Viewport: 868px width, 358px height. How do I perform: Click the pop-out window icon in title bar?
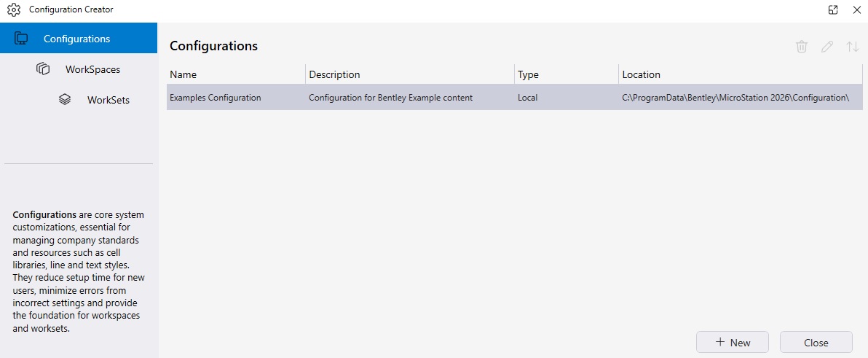[x=833, y=10]
